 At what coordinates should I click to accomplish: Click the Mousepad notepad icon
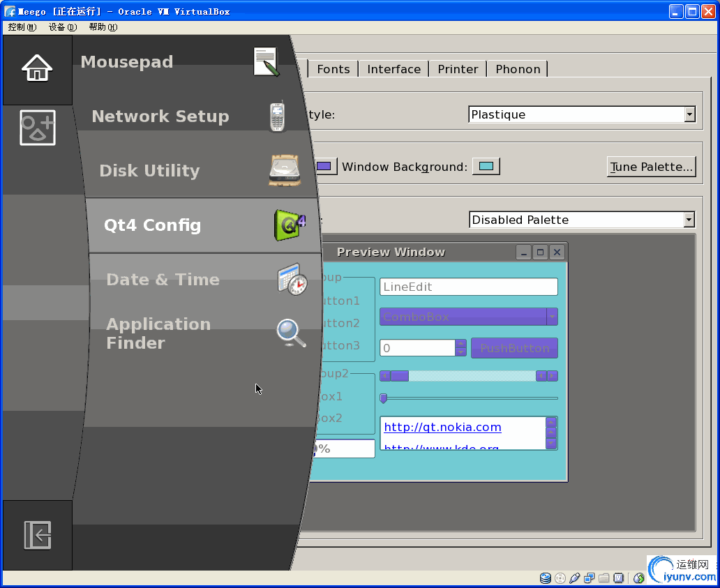tap(266, 62)
